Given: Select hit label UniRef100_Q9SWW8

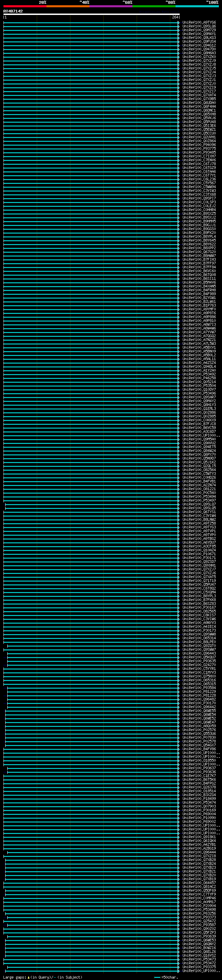Looking at the screenshot, I should [199, 634].
